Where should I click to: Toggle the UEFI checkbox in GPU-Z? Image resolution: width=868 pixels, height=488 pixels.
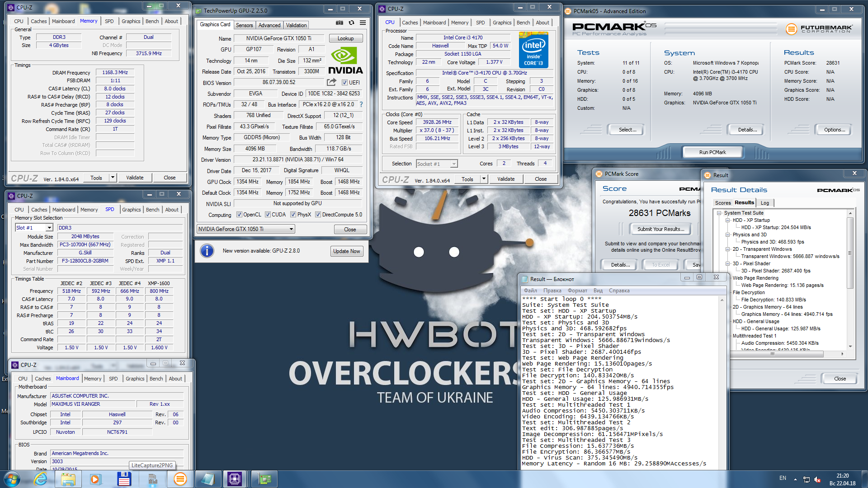click(x=344, y=83)
